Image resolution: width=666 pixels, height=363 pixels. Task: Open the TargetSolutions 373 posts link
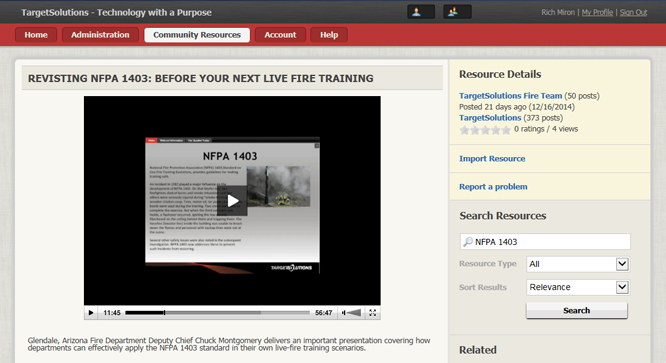[x=490, y=118]
